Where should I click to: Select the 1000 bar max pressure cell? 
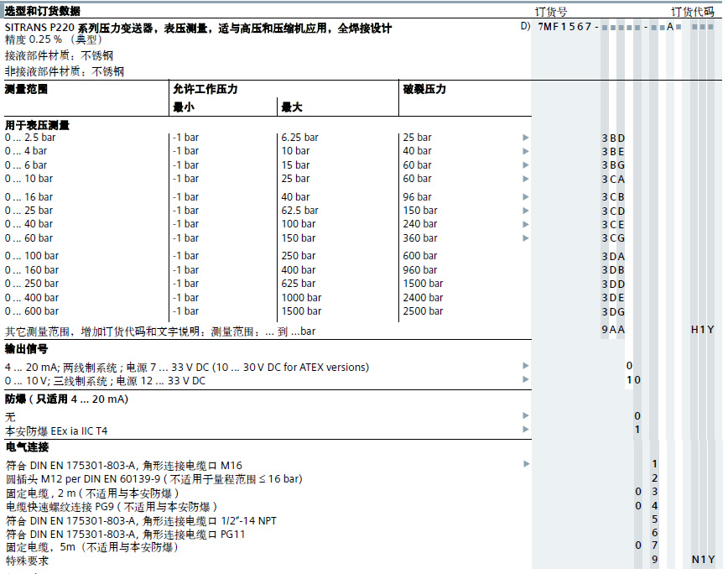[301, 298]
